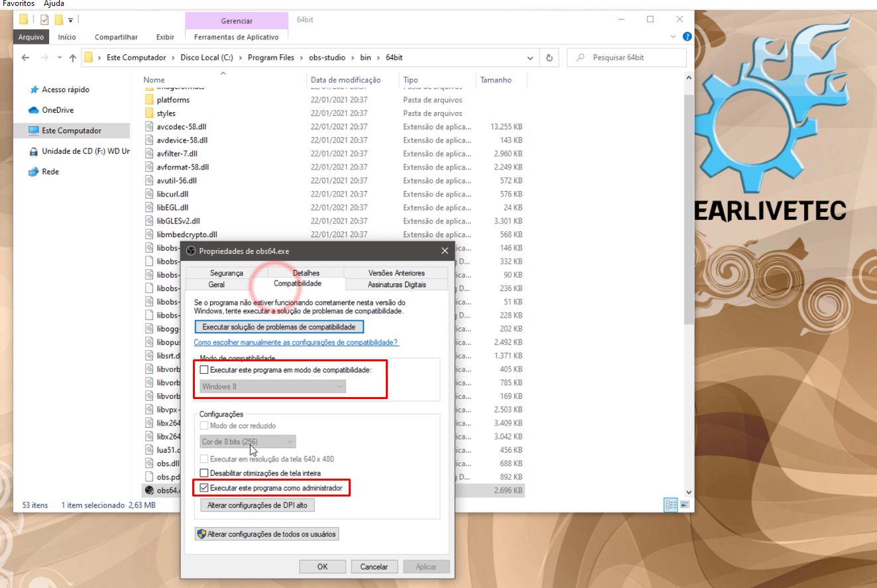The image size is (877, 588).
Task: Switch to details view icon
Action: click(672, 505)
